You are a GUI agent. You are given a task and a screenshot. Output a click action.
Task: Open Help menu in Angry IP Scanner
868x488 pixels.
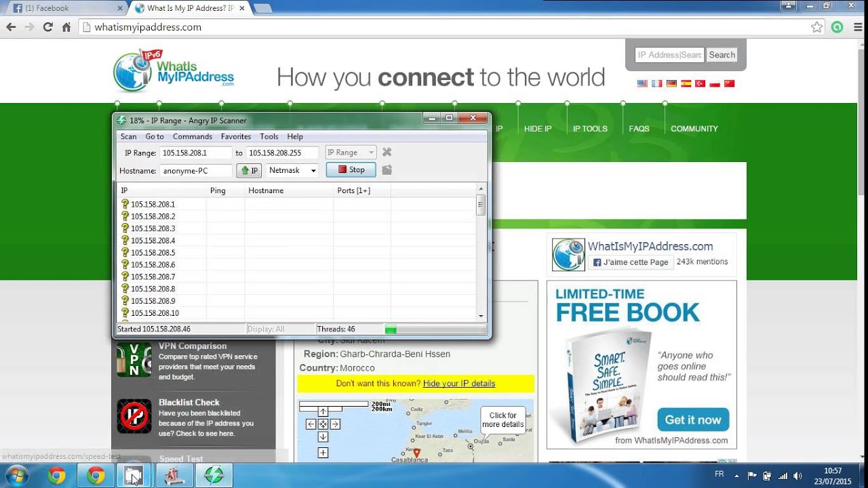(295, 136)
